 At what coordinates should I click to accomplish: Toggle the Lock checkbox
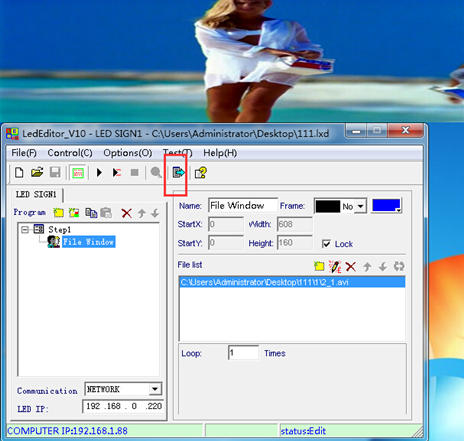(326, 244)
